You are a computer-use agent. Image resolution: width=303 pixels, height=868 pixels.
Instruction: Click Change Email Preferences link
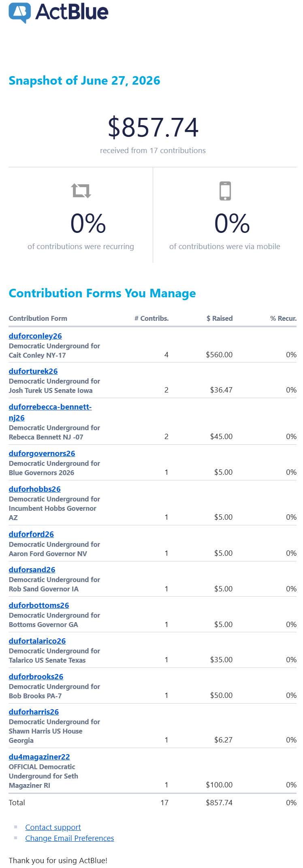coord(70,838)
